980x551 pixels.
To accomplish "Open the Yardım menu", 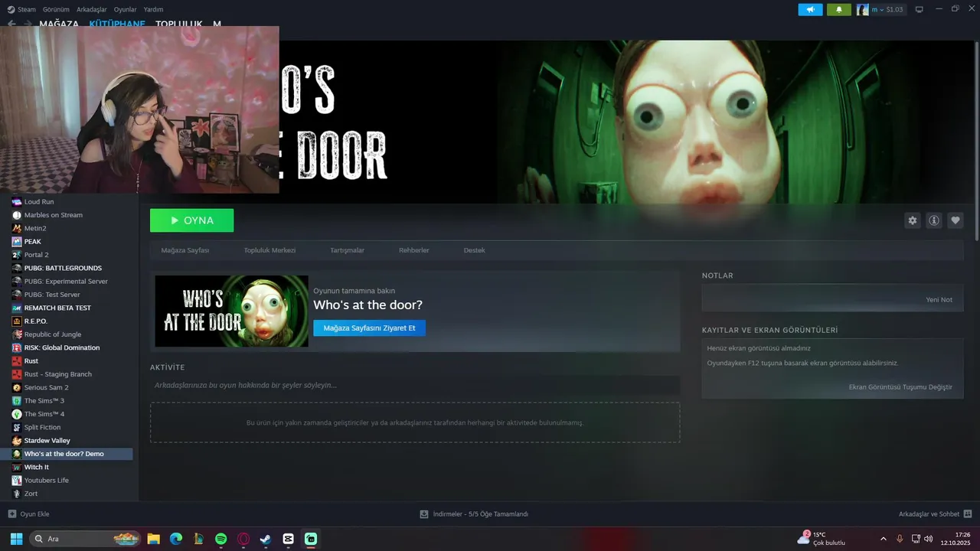I will coord(153,9).
